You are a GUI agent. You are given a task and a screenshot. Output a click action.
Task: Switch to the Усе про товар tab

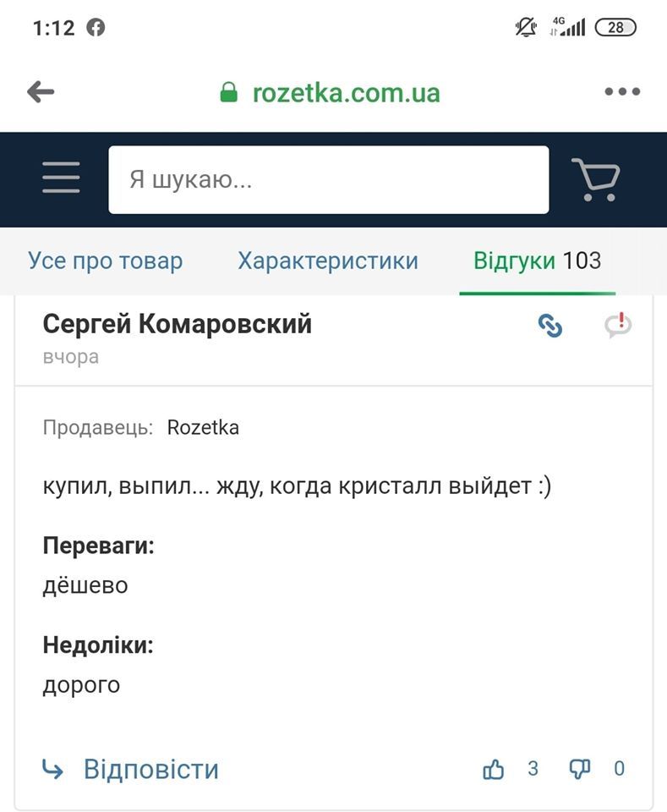click(x=106, y=261)
